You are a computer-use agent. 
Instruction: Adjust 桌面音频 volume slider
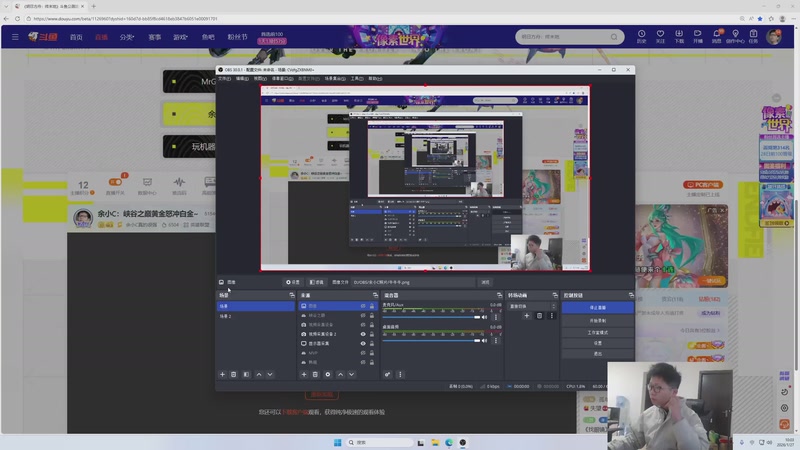[431, 340]
